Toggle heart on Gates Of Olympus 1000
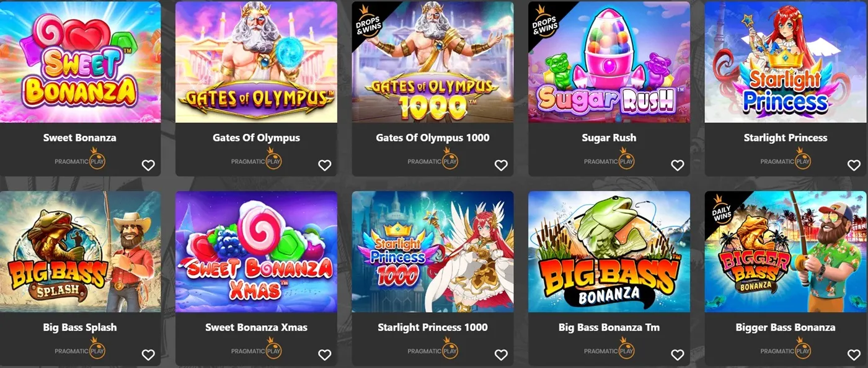The image size is (868, 368). pos(501,165)
